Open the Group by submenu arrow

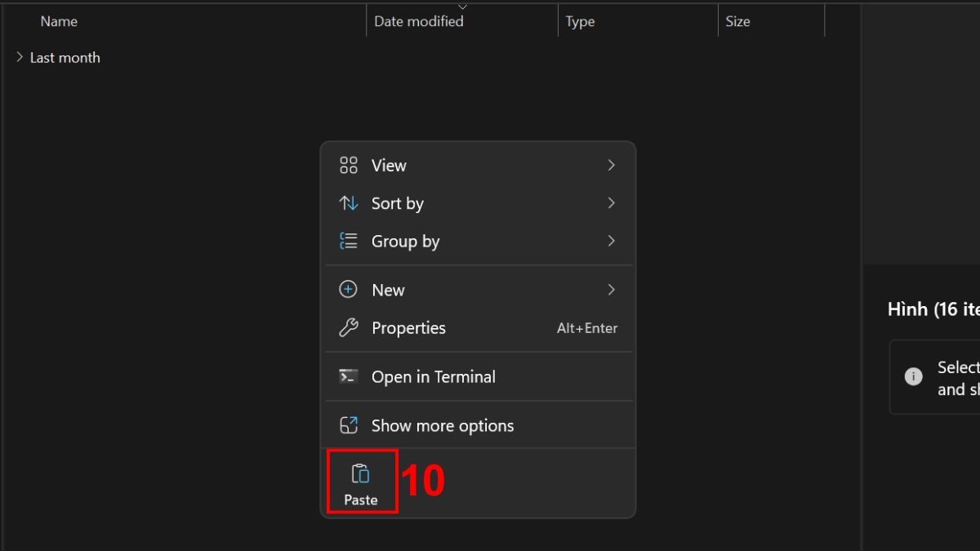pyautogui.click(x=611, y=242)
